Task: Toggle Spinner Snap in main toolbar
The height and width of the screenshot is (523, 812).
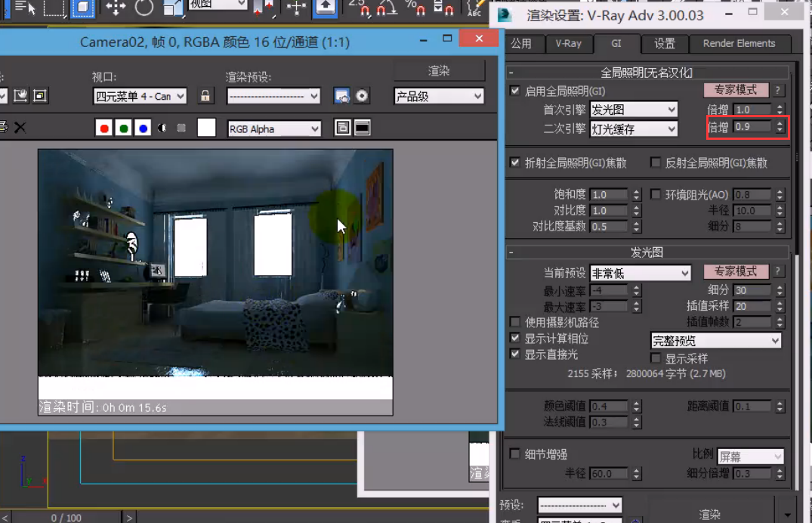Action: point(443,8)
